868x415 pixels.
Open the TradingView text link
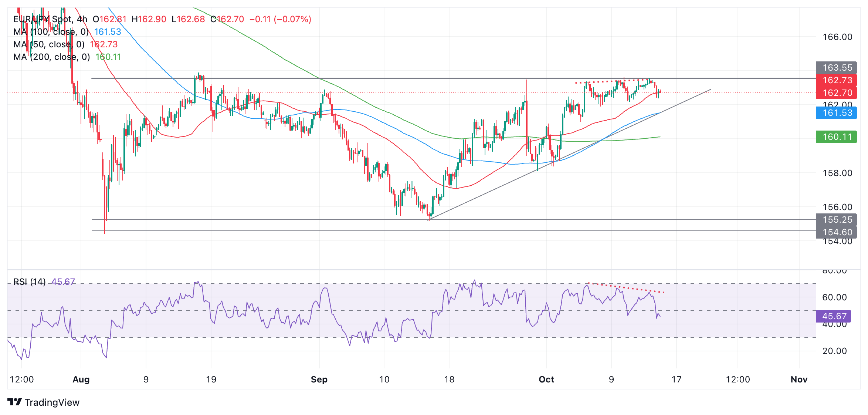(52, 402)
